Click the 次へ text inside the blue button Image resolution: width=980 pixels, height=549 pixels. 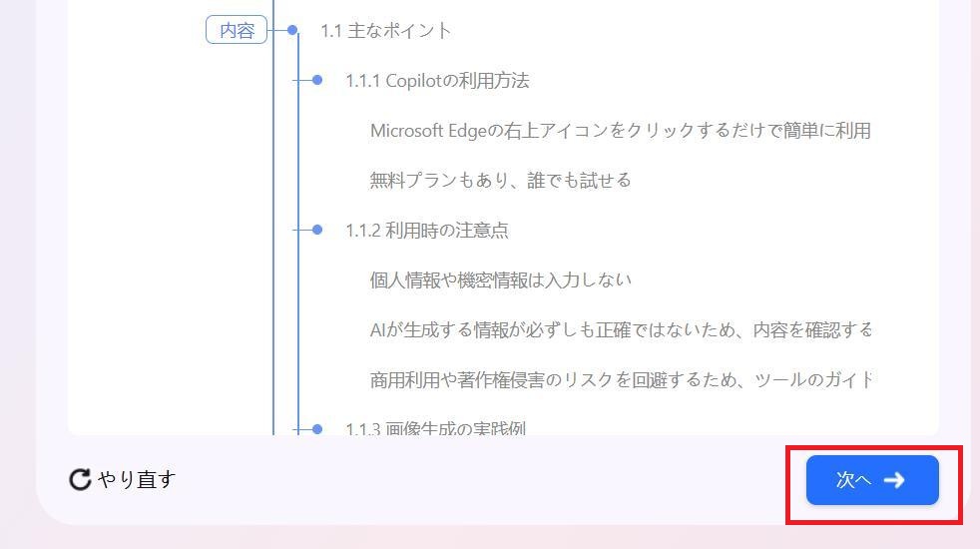point(853,480)
